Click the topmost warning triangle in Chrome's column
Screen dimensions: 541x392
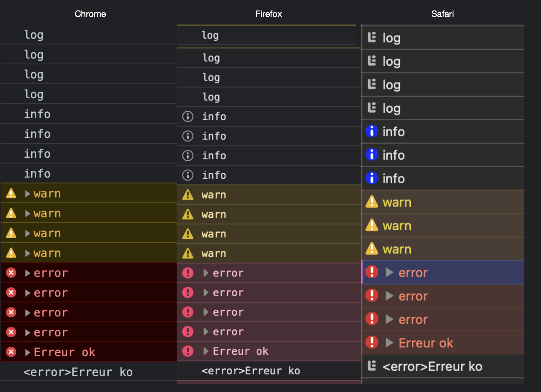point(11,193)
